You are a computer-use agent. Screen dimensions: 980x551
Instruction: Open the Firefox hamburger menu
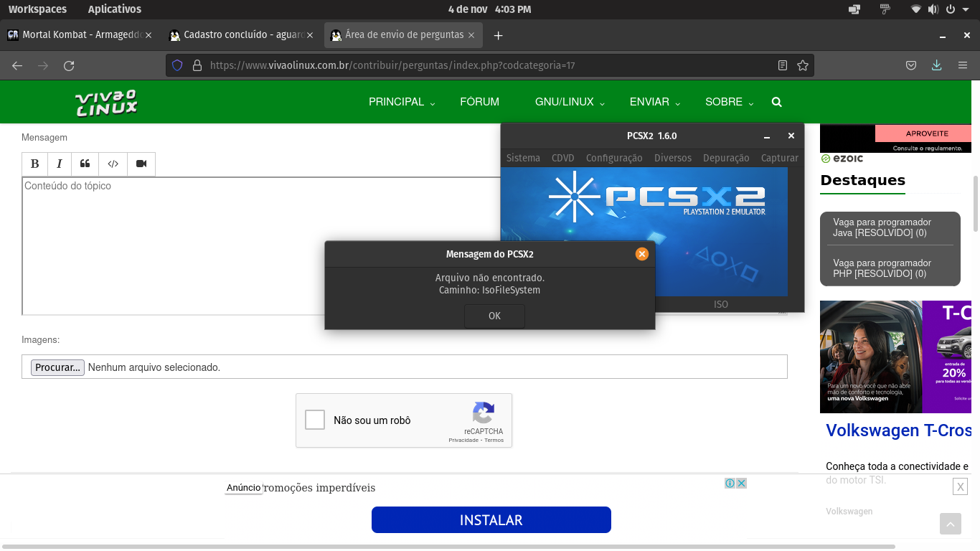click(x=963, y=65)
